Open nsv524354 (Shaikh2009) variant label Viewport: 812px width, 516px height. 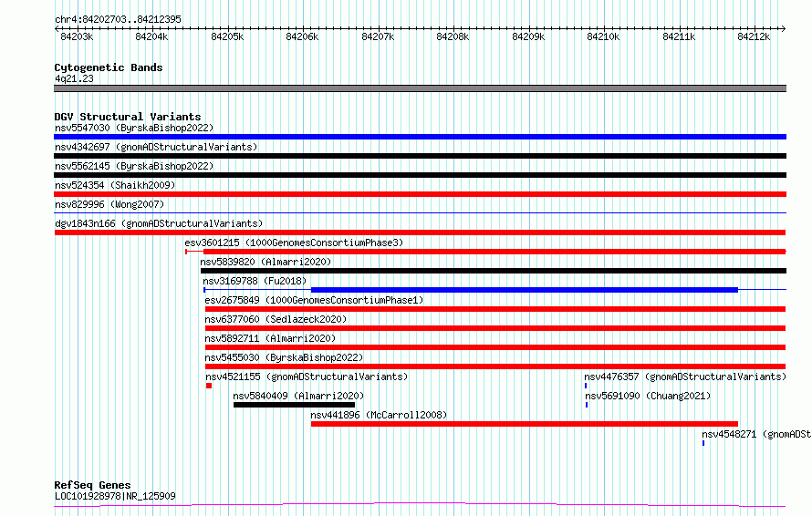(x=115, y=185)
